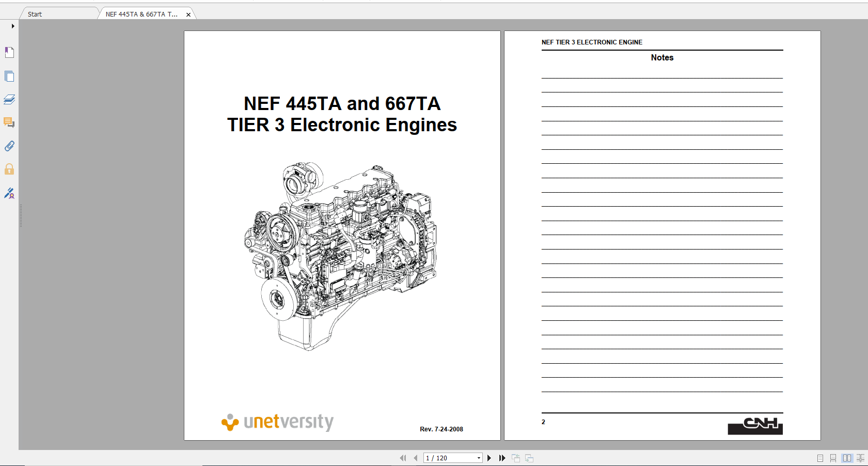Viewport: 868px width, 466px height.
Task: Open the Security lock panel
Action: click(9, 169)
